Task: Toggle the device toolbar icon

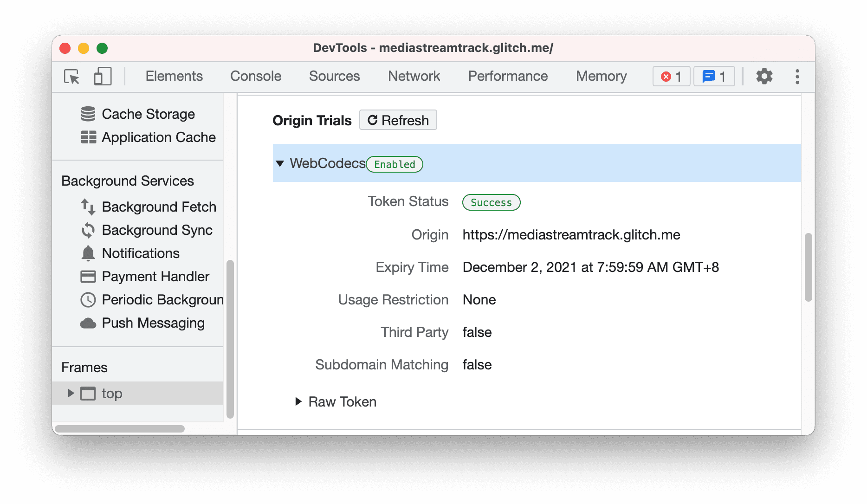Action: click(102, 77)
